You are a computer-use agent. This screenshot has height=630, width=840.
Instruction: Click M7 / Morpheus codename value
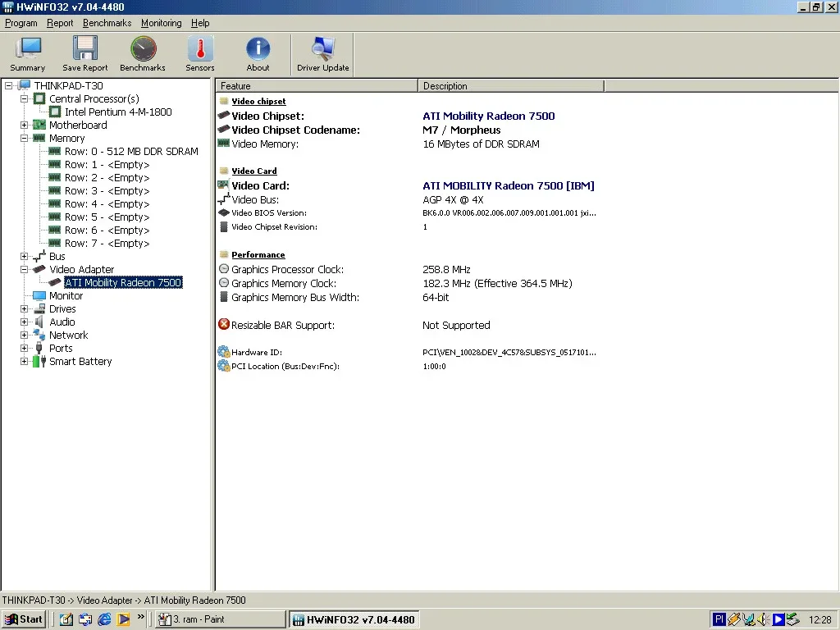(461, 130)
